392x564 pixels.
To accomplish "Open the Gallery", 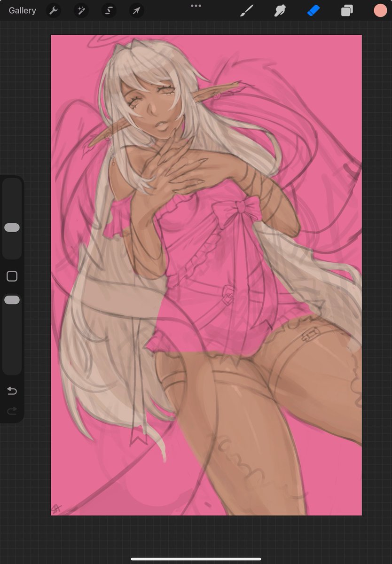I will click(22, 10).
